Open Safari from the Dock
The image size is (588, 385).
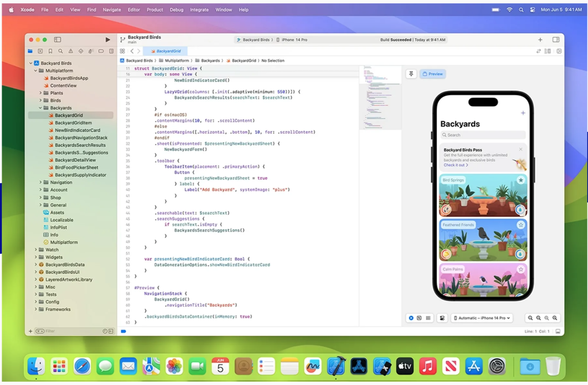82,367
